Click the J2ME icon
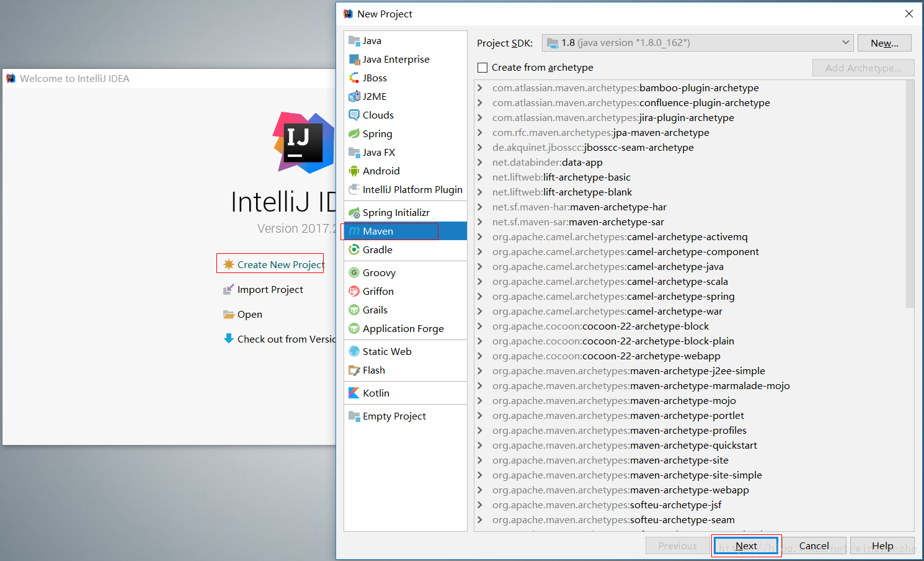Viewport: 924px width, 561px height. (x=354, y=97)
